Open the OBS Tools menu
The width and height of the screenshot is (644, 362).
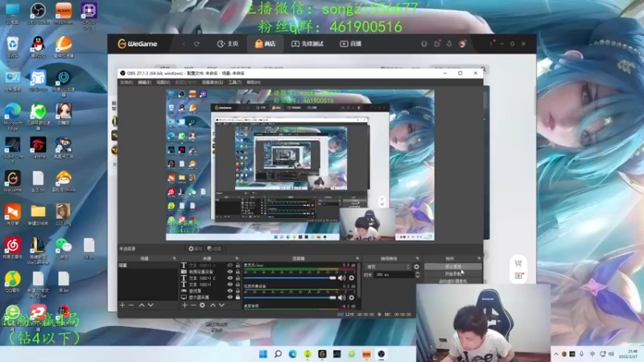[235, 83]
